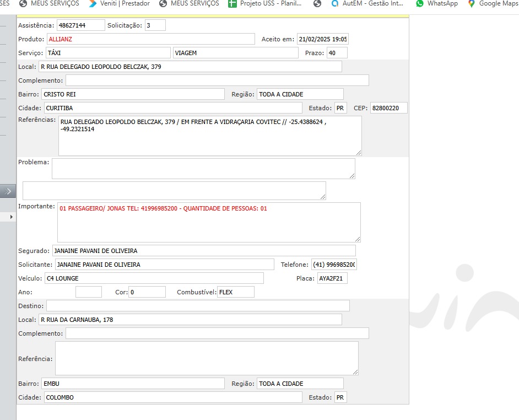Open the WhatsApp bookmark
Screen dimensions: 519x420
tap(437, 3)
